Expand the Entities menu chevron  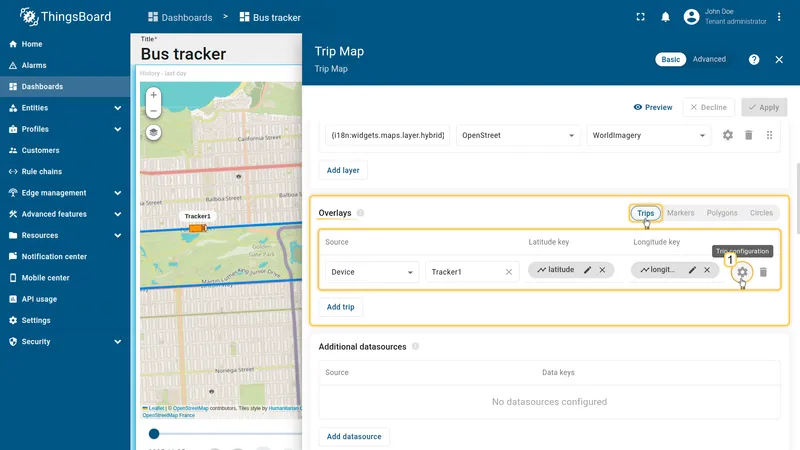point(118,108)
